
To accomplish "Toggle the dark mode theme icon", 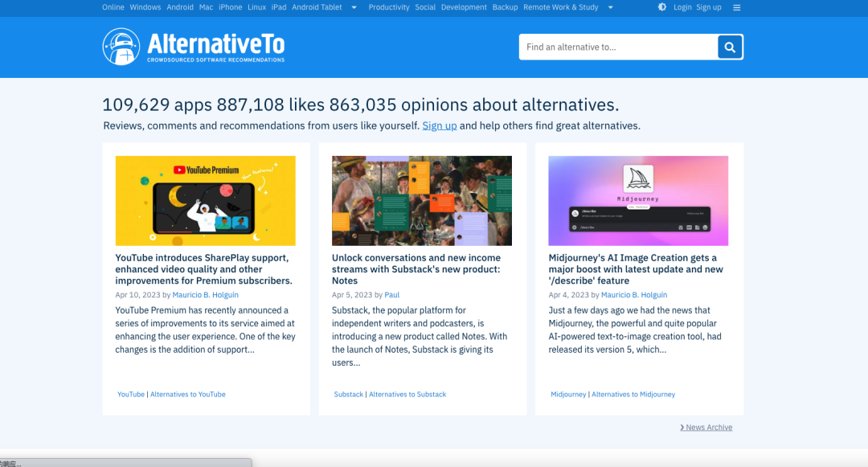I will [x=661, y=7].
